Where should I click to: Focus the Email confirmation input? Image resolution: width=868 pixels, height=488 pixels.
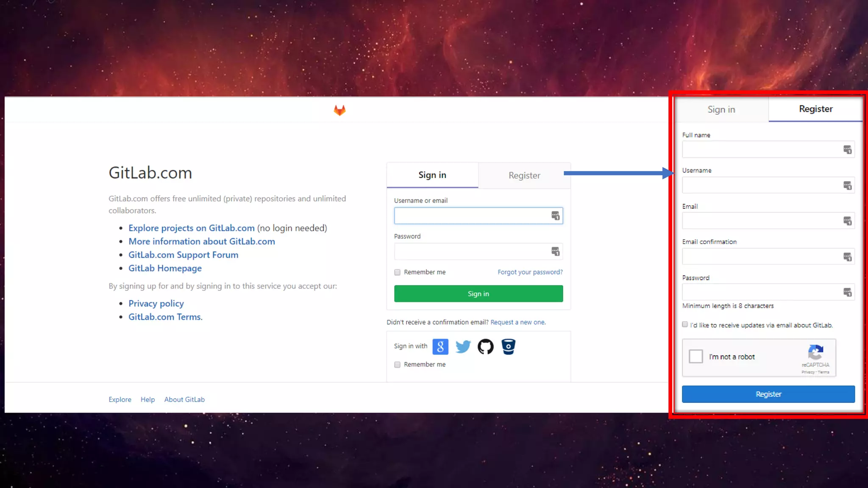pos(768,257)
